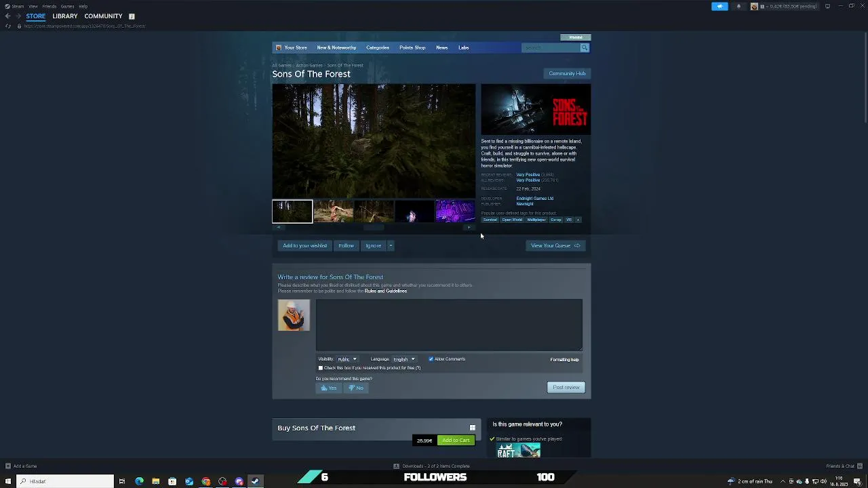Open Categories in the store navigation
The image size is (868, 488).
(378, 47)
